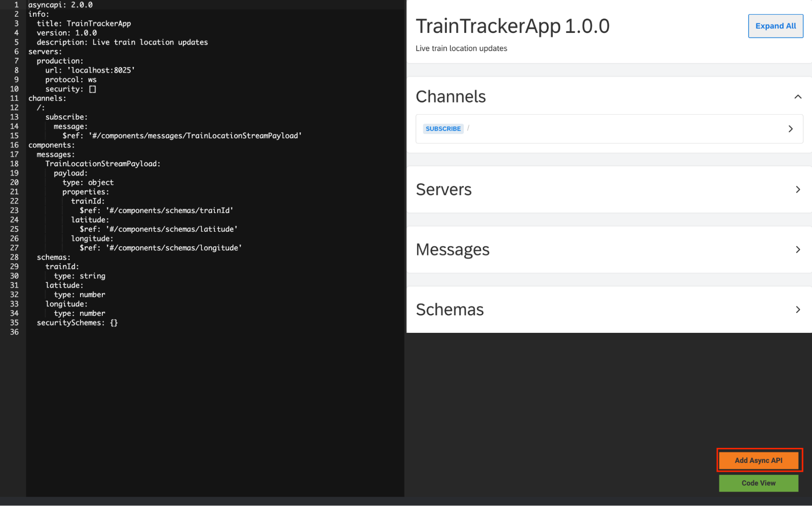The height and width of the screenshot is (506, 812).
Task: Open the Servers section heading
Action: [x=444, y=189]
